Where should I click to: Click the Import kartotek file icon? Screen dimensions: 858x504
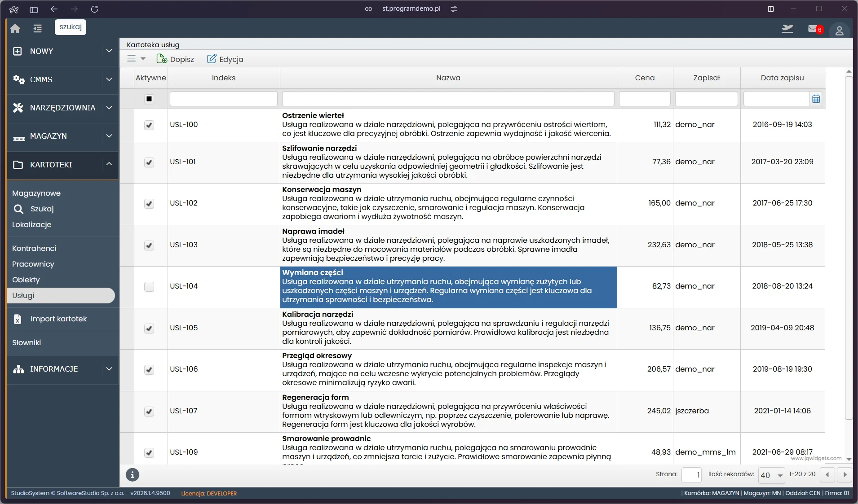click(x=18, y=319)
